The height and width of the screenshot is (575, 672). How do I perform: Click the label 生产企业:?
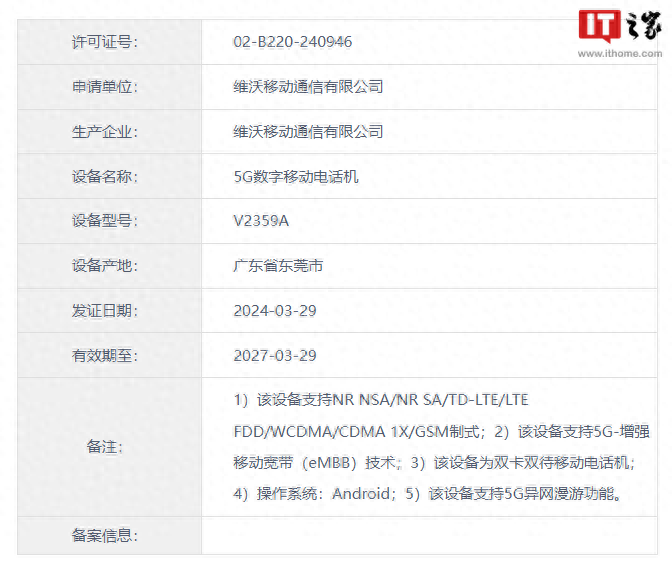pyautogui.click(x=105, y=132)
